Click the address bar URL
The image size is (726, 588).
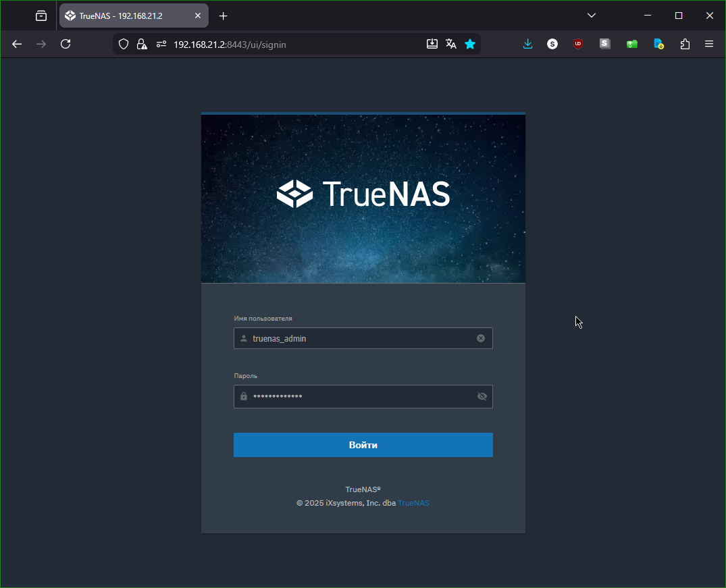[230, 45]
